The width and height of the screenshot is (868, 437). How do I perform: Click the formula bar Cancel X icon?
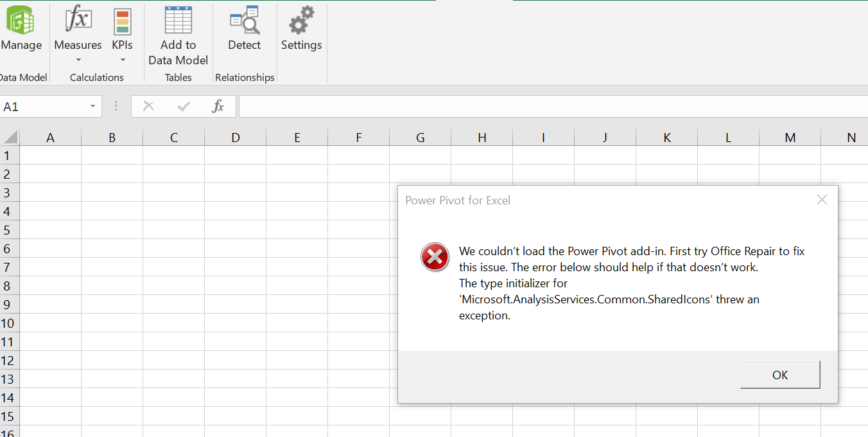pyautogui.click(x=148, y=106)
